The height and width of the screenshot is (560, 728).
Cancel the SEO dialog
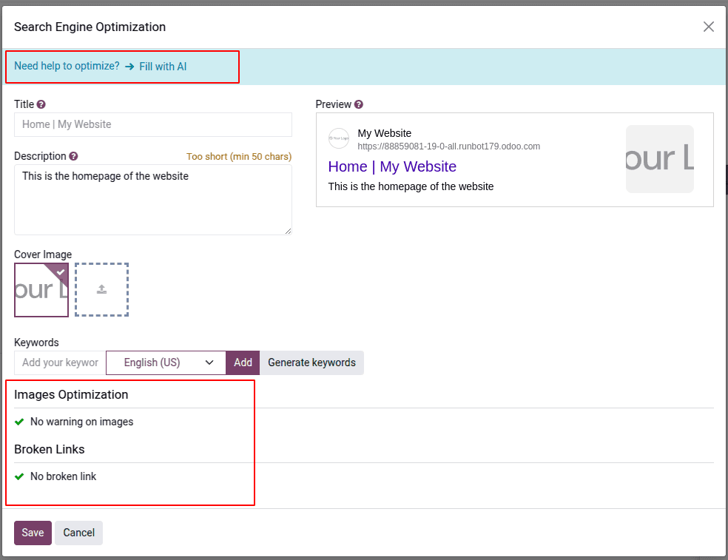tap(78, 533)
